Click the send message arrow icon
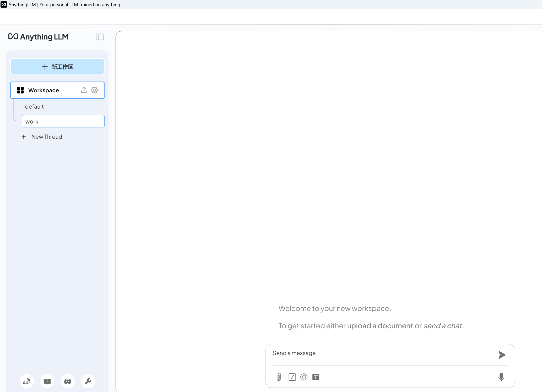542x392 pixels. 502,355
